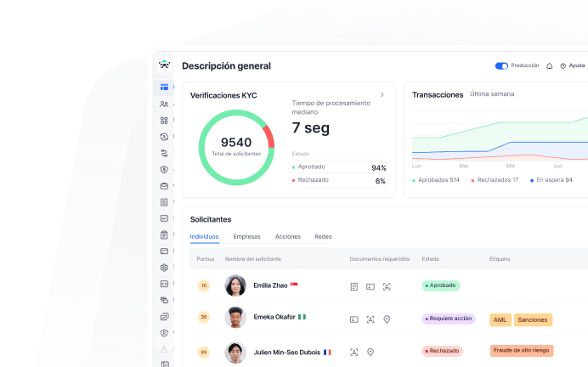
Task: Open the Ayuda help link
Action: point(572,65)
